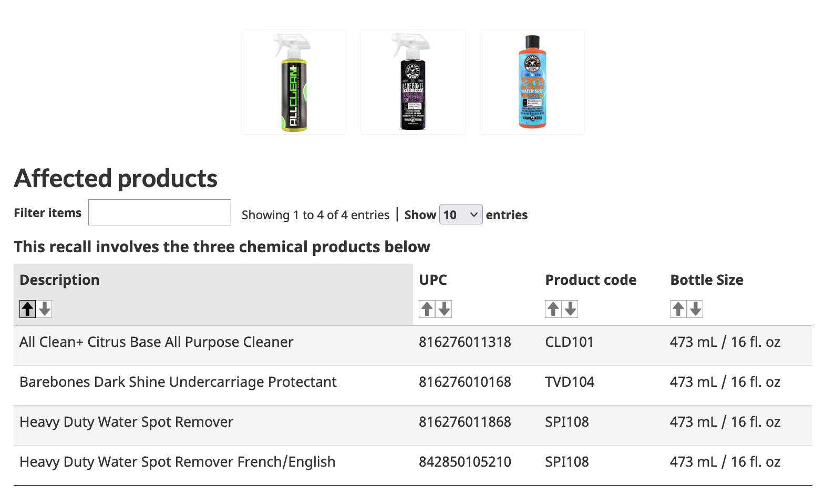Viewport: 825px width, 504px height.
Task: Open the All Clean+ green bottle thumbnail
Action: click(x=294, y=82)
